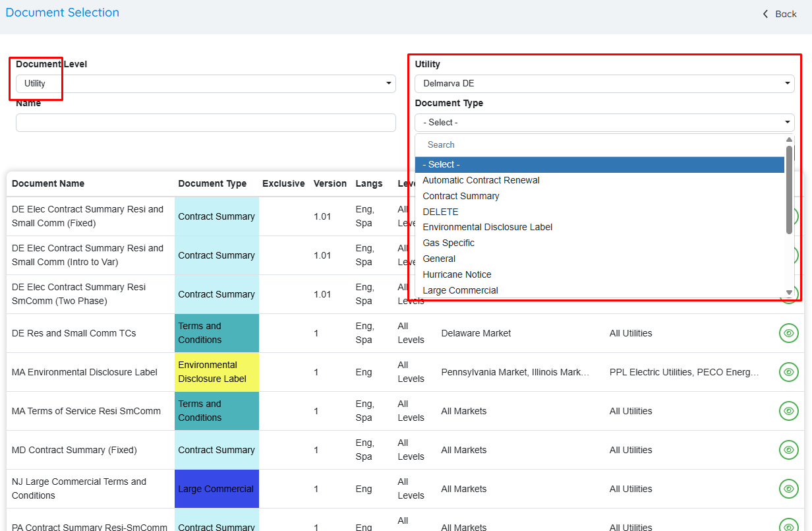
Task: Sort by the Version column header
Action: point(330,183)
